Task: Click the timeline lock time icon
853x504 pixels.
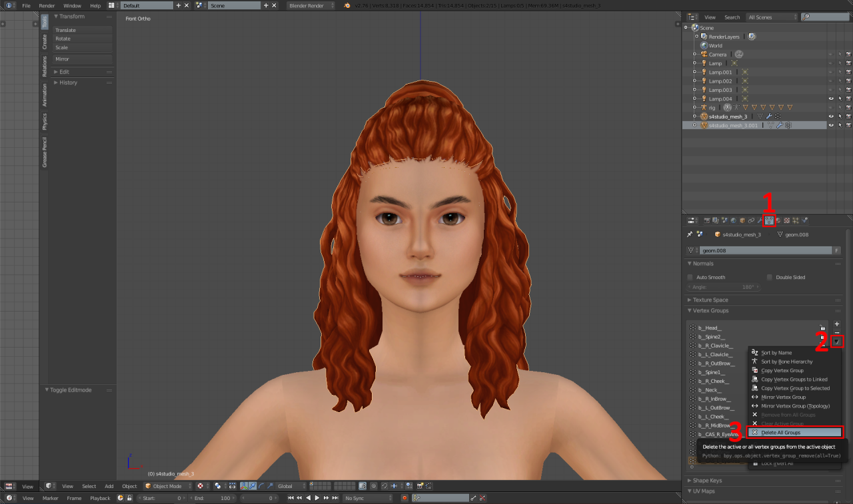Action: [129, 498]
